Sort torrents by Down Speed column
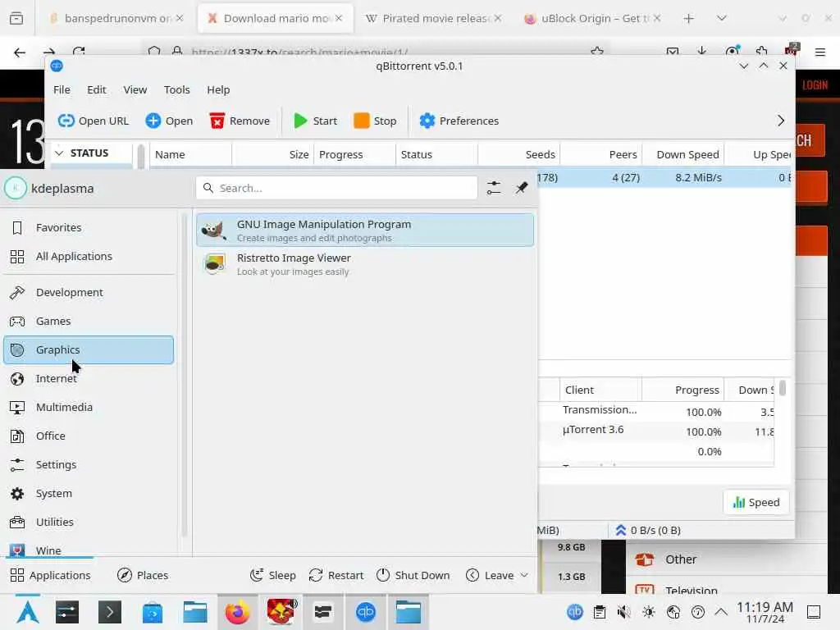 click(683, 154)
